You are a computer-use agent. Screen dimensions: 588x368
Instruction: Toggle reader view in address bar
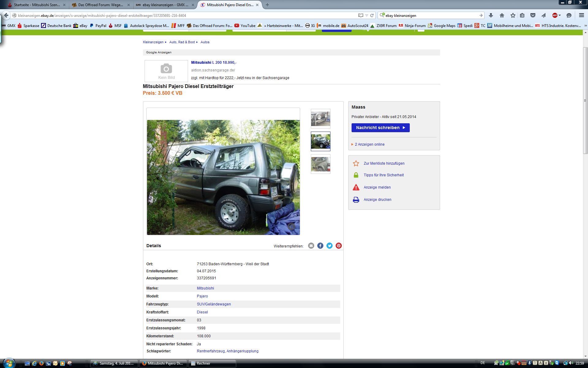361,15
